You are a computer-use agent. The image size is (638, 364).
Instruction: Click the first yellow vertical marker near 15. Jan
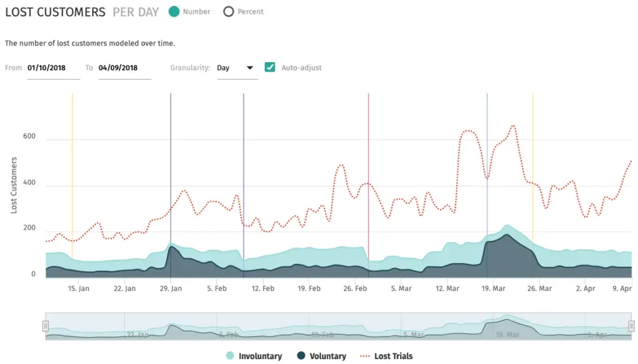pyautogui.click(x=72, y=175)
